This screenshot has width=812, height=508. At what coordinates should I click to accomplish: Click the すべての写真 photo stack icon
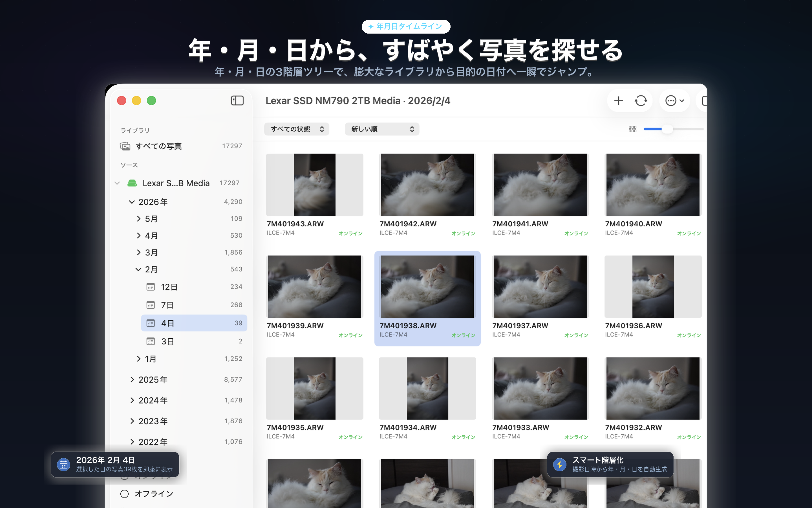click(x=125, y=146)
